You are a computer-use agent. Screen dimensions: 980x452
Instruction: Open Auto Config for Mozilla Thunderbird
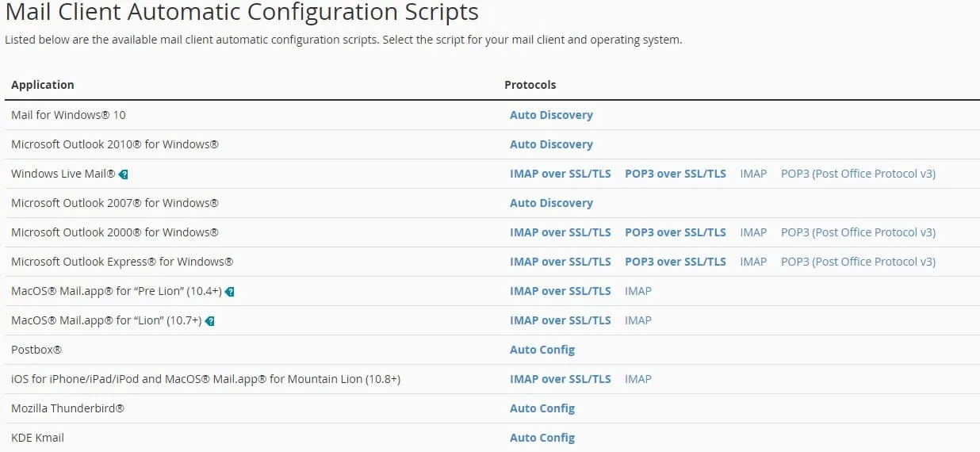click(542, 408)
